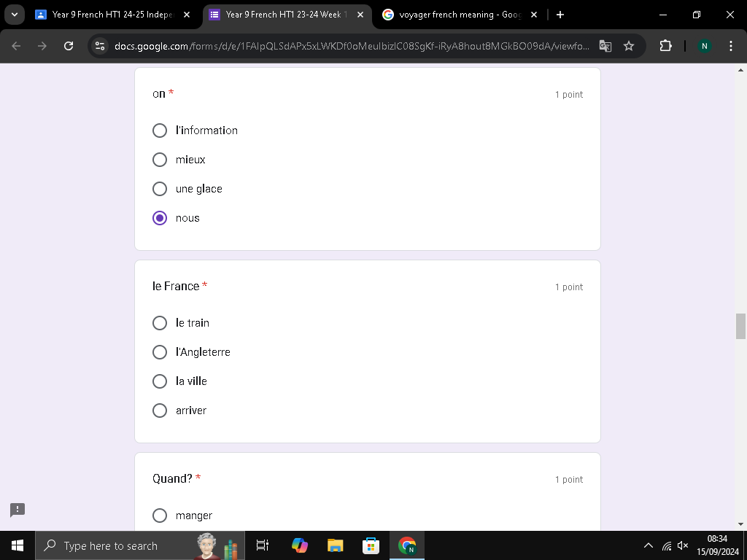Select l'Angleterre radio option
This screenshot has width=747, height=560.
pyautogui.click(x=160, y=352)
